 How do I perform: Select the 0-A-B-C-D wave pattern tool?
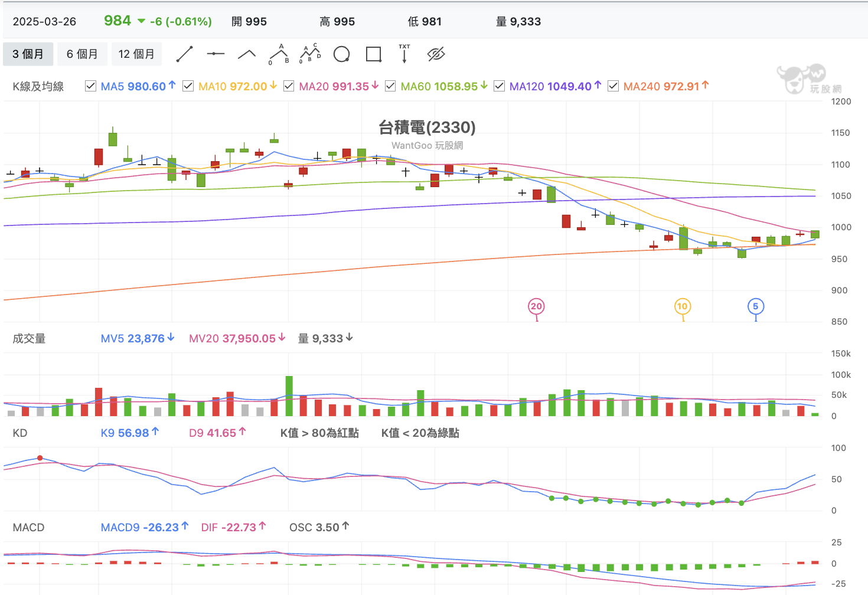coord(310,54)
